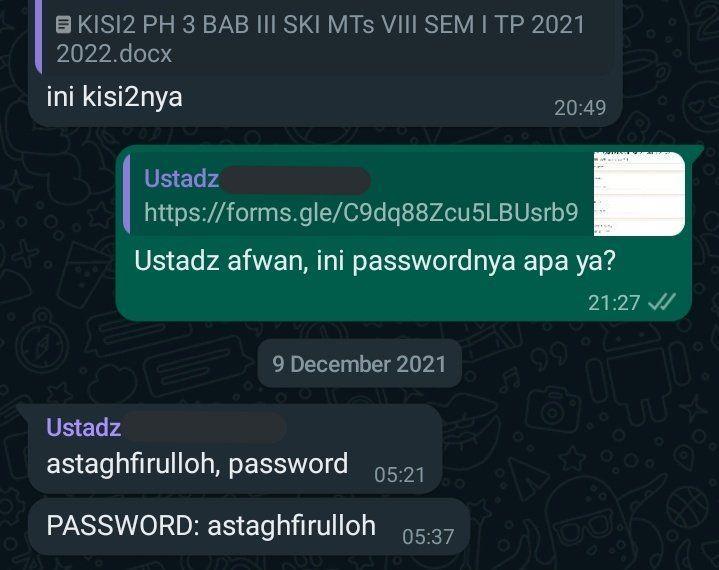This screenshot has height=570, width=719.
Task: Tap the double-check read receipt icon
Action: pos(662,302)
